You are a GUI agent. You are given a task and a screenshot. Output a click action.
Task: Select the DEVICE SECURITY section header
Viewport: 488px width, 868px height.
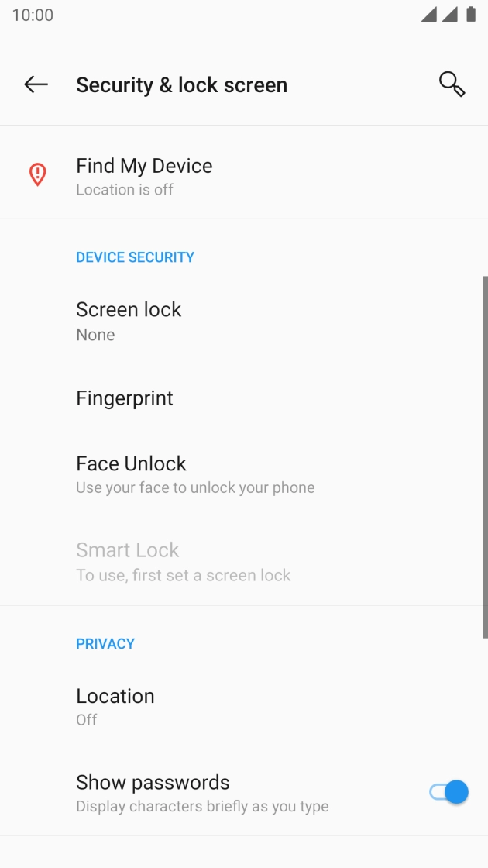(x=135, y=257)
